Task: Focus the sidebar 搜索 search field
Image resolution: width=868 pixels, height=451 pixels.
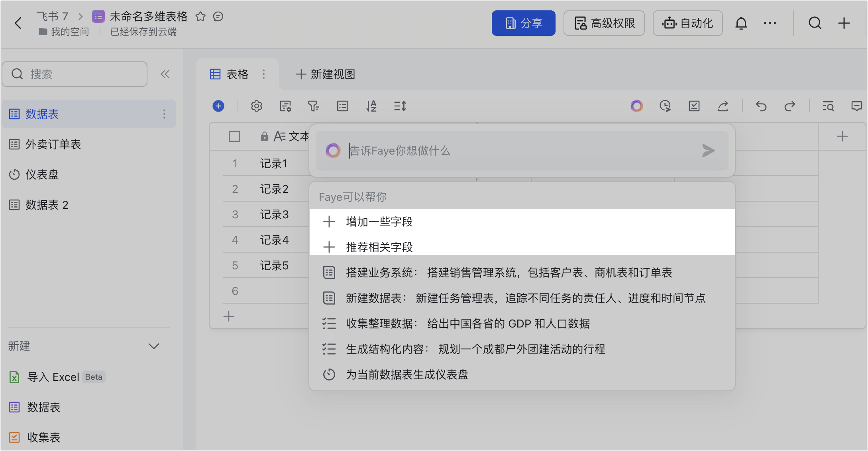Action: point(75,74)
